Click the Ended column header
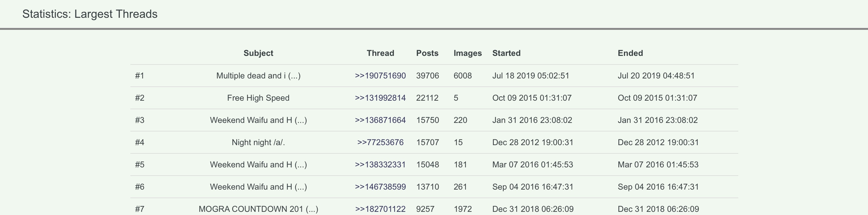The width and height of the screenshot is (868, 215). pyautogui.click(x=630, y=53)
